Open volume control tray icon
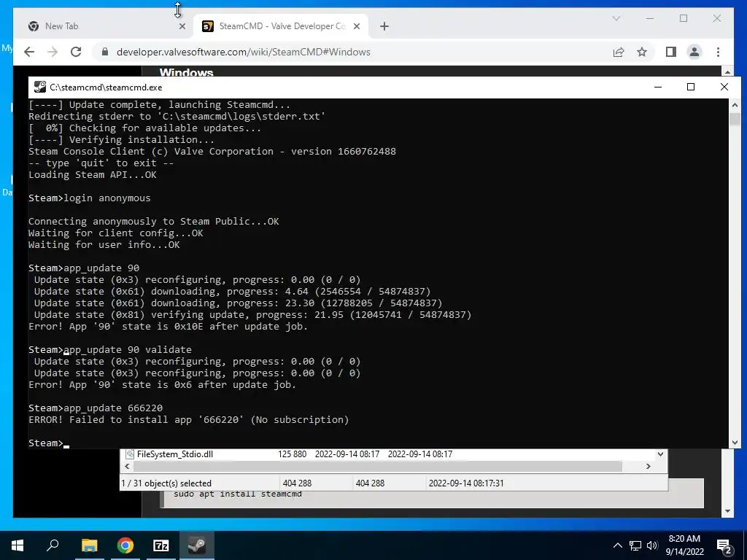The image size is (747, 560). pyautogui.click(x=652, y=545)
